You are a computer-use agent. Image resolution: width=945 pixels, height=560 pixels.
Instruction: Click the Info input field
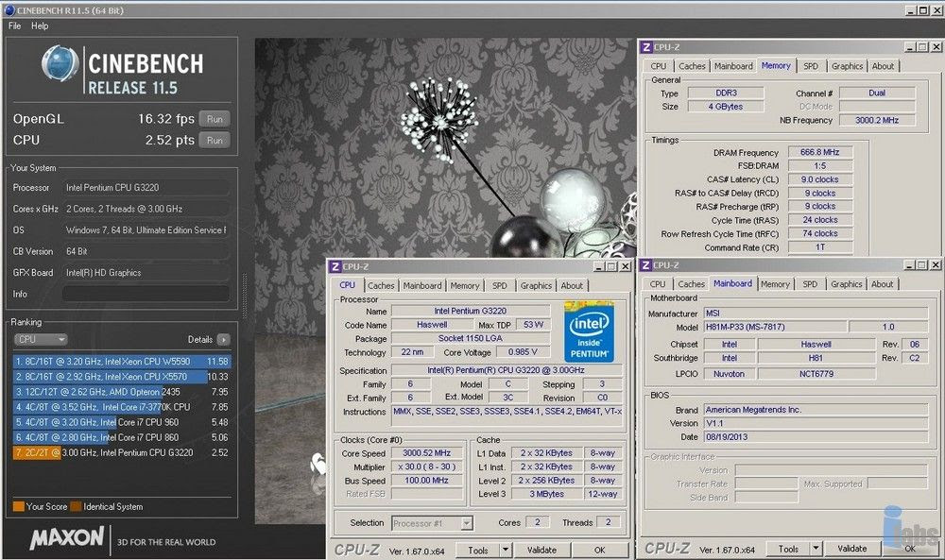click(146, 294)
